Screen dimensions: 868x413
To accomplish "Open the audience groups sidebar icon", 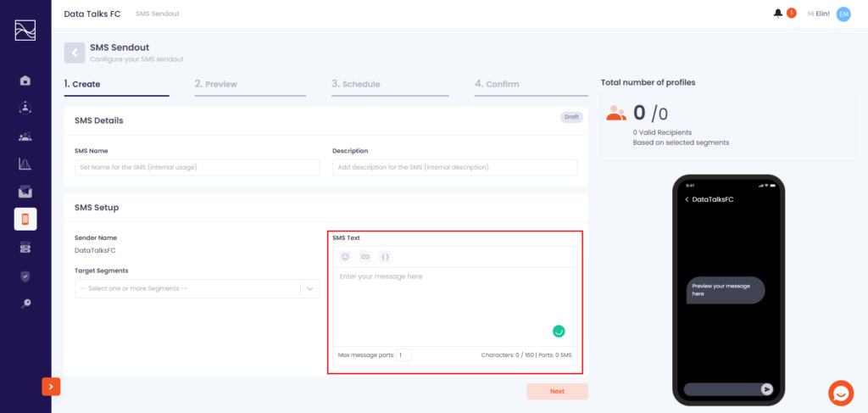I will (x=25, y=137).
